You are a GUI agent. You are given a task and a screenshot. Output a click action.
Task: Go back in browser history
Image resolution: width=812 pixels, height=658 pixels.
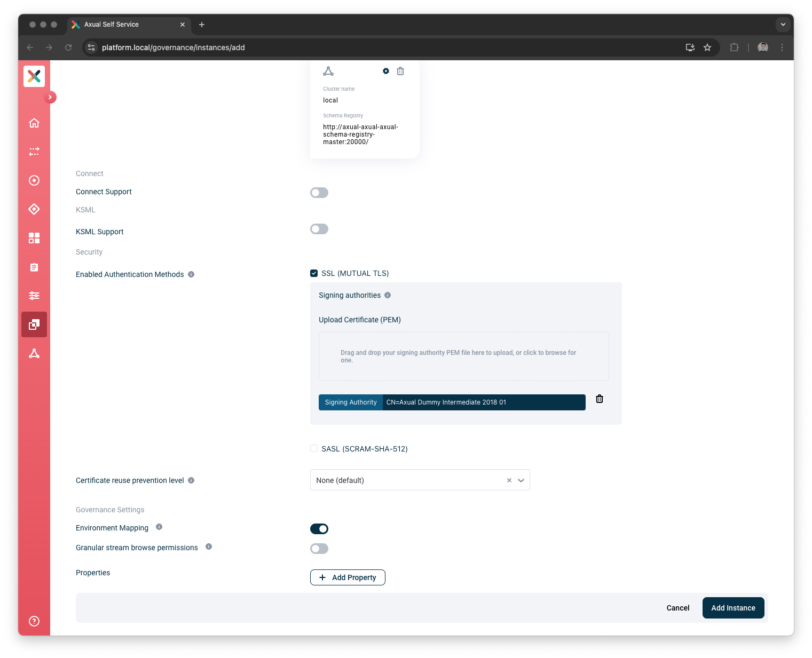30,47
